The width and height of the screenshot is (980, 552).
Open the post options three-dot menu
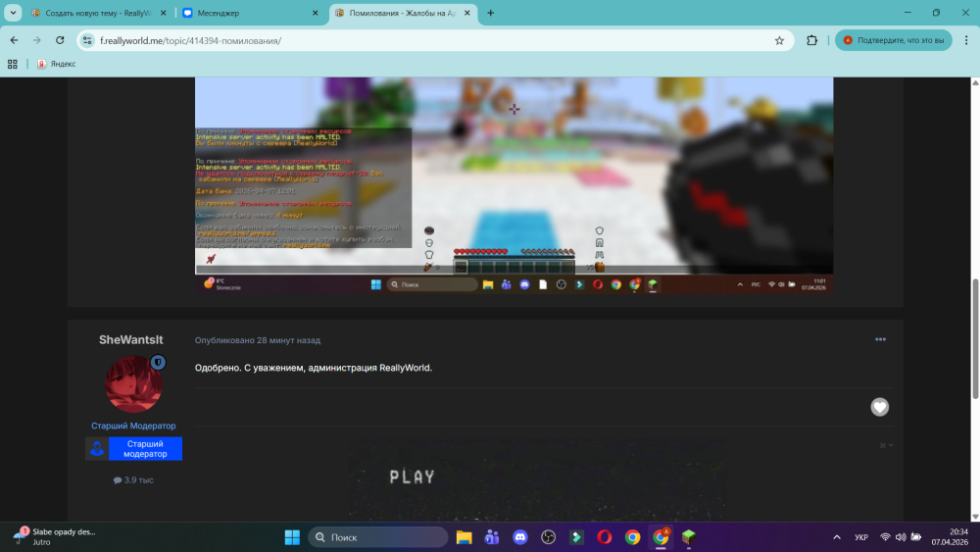(880, 339)
